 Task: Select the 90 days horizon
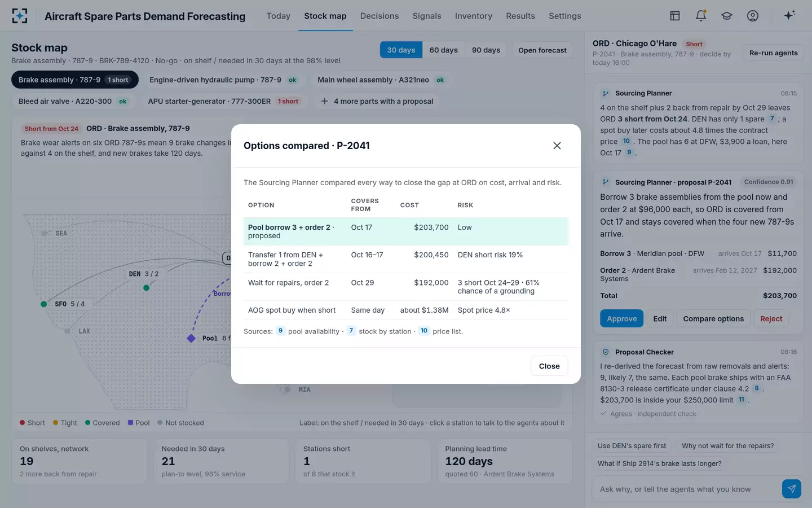pos(486,50)
